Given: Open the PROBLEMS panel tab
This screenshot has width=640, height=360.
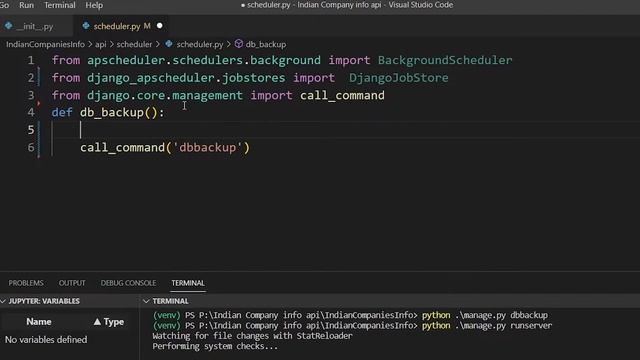Looking at the screenshot, I should point(26,283).
